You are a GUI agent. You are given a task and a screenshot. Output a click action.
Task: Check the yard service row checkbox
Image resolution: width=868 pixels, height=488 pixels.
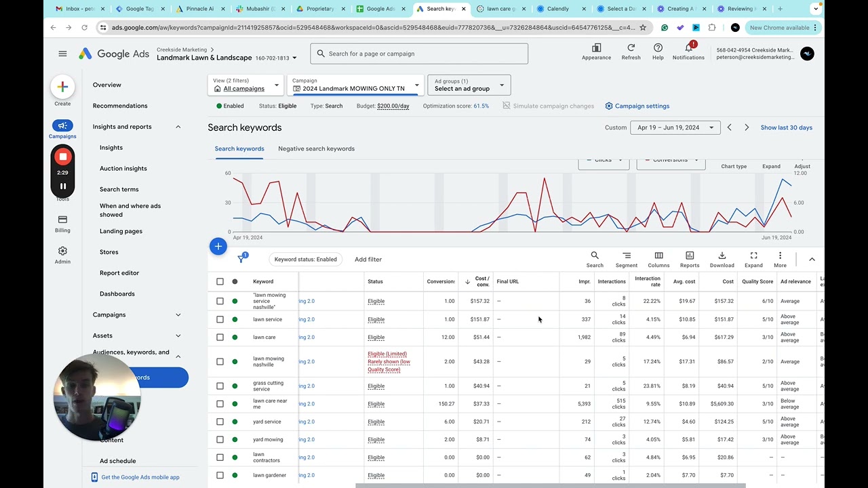tap(220, 422)
